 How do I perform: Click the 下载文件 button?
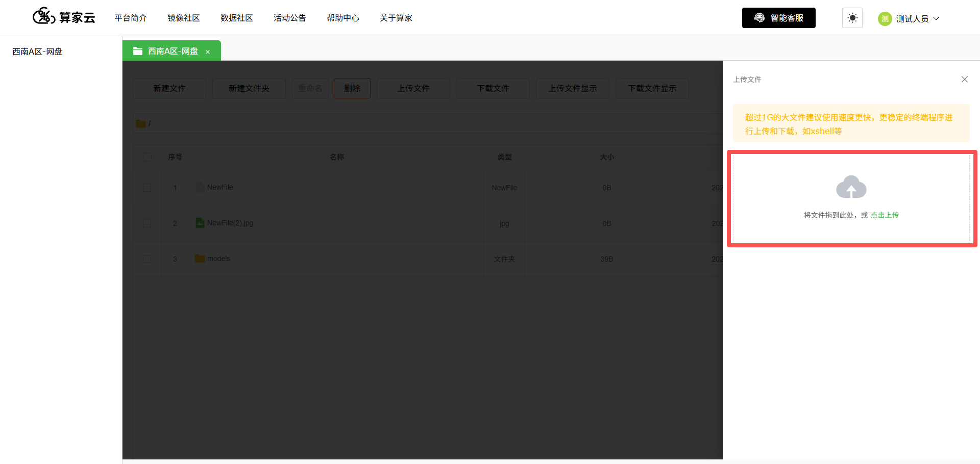click(x=493, y=88)
